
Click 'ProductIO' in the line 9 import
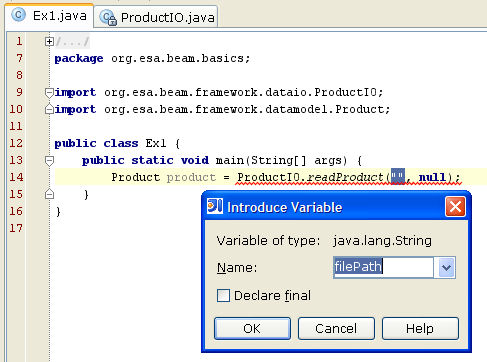[x=346, y=92]
